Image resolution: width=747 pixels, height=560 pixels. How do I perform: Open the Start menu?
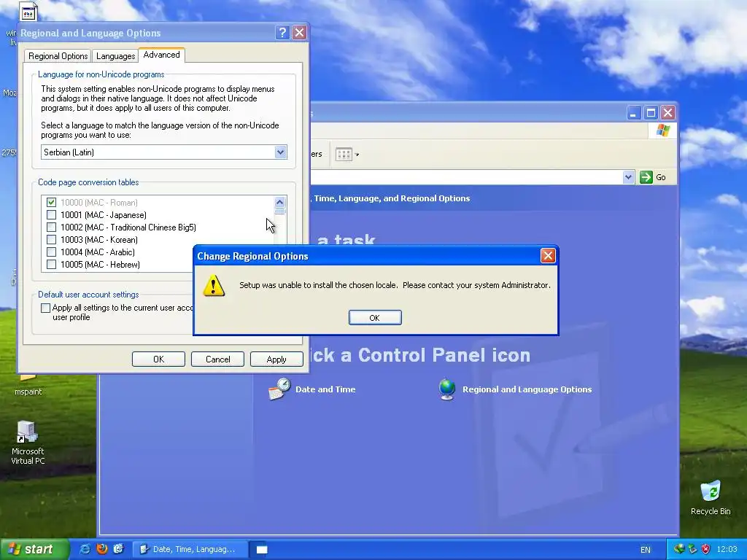(34, 549)
